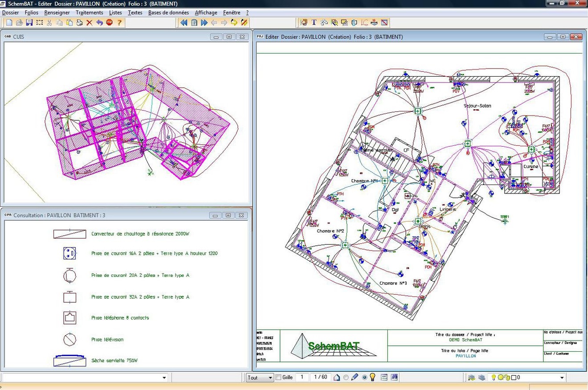This screenshot has height=390, width=588.
Task: Click 'Chambre N°3' room label on plan
Action: pyautogui.click(x=393, y=283)
